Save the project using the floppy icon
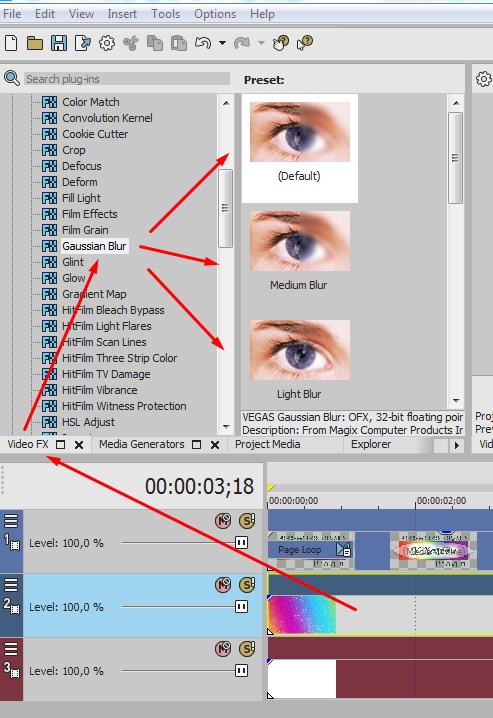This screenshot has height=718, width=493. tap(59, 43)
